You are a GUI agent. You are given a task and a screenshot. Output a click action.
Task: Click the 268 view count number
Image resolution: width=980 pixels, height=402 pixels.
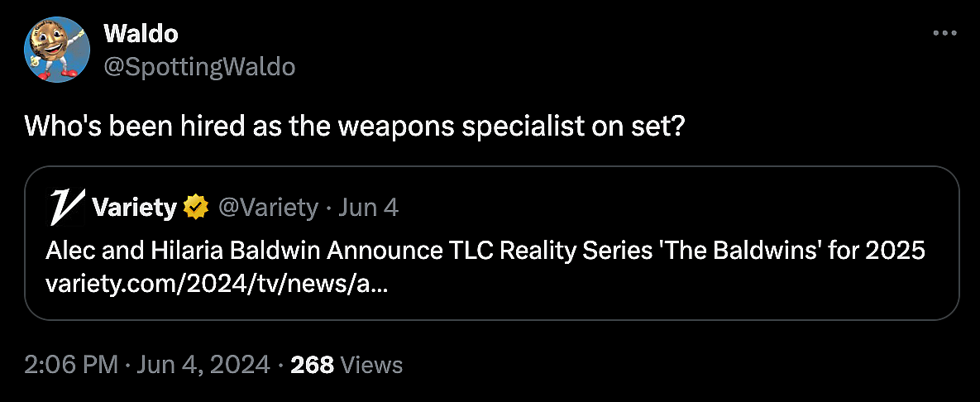(x=313, y=364)
